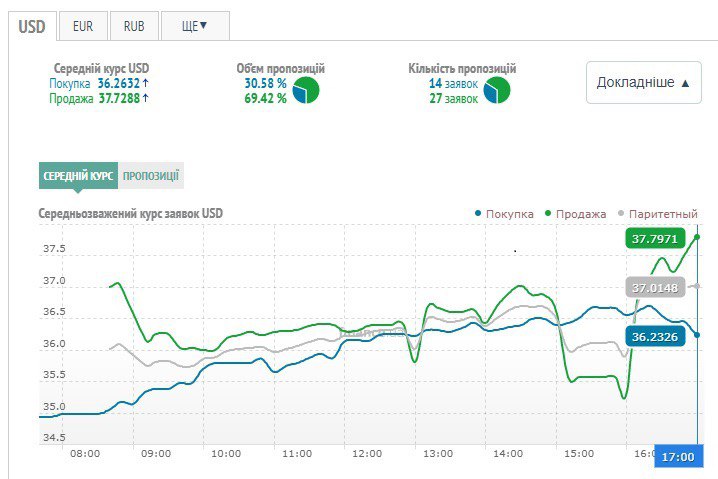Toggle Продажа series in chart legend

coord(579,214)
